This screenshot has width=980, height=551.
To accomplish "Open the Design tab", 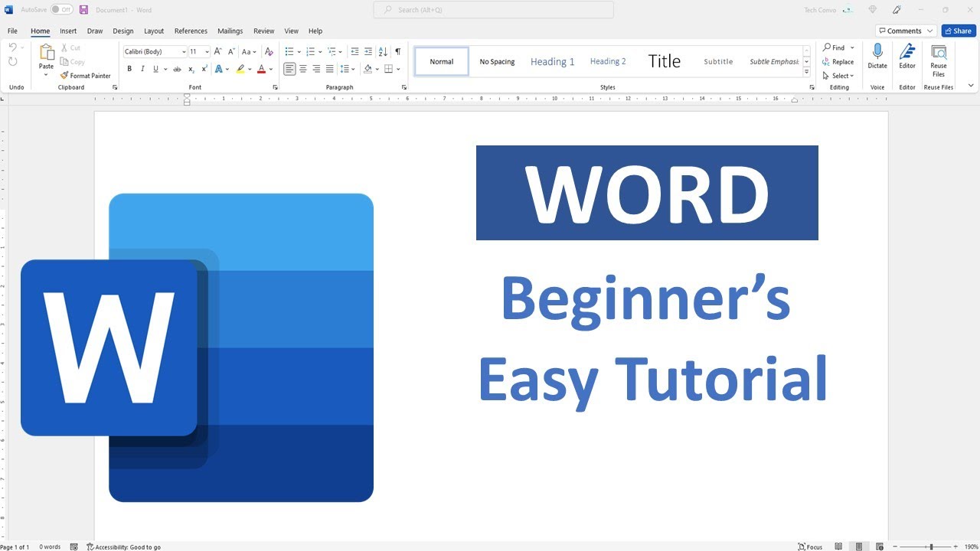I will point(123,31).
